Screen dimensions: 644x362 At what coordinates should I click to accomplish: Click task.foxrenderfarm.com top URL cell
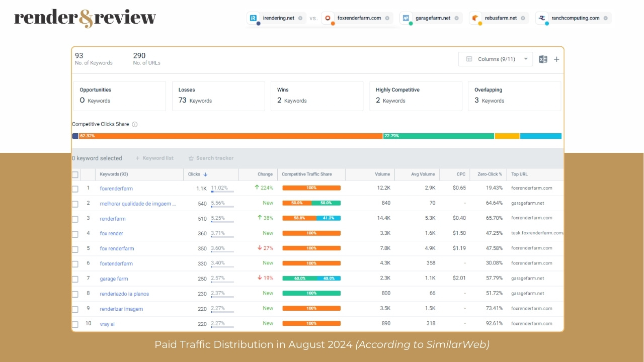(537, 233)
